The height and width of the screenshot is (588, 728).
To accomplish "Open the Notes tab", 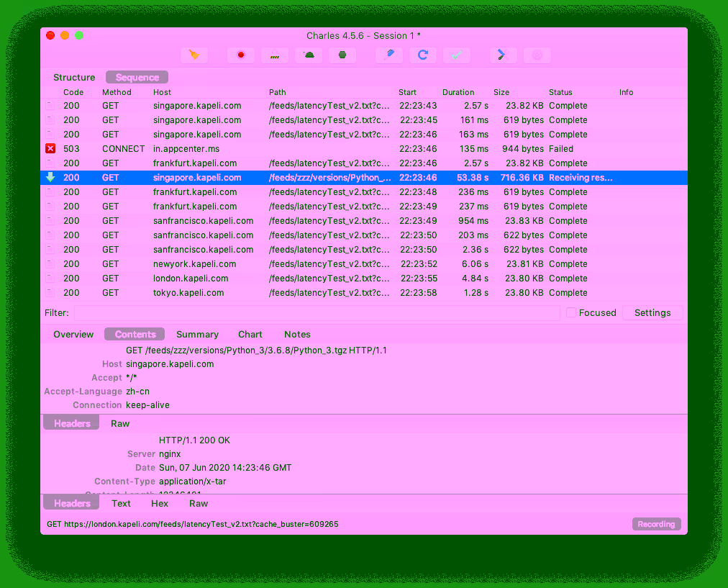I will pyautogui.click(x=297, y=335).
